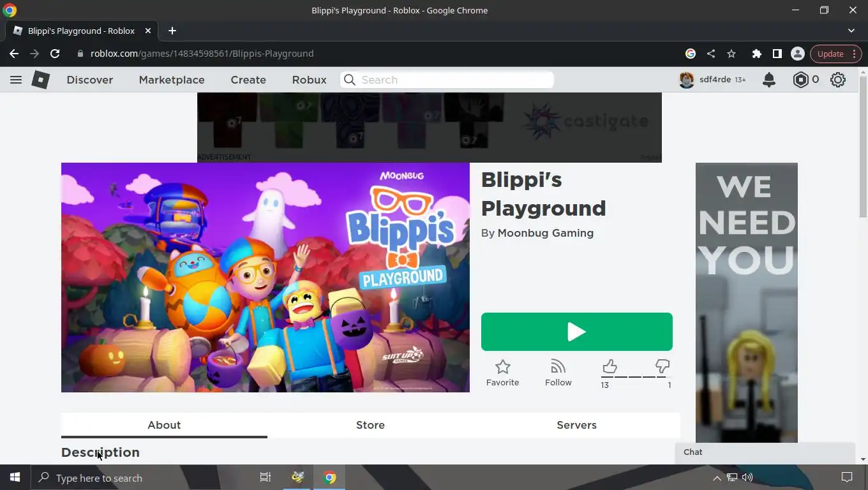Click the Roblox logo home icon

point(41,80)
